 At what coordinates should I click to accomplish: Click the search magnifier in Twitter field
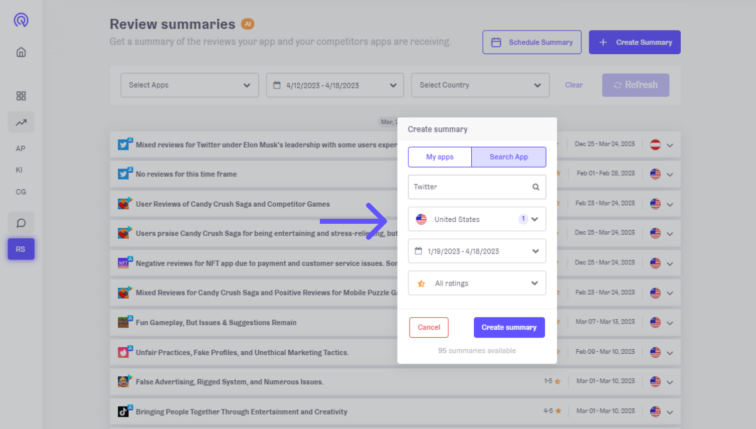point(536,186)
